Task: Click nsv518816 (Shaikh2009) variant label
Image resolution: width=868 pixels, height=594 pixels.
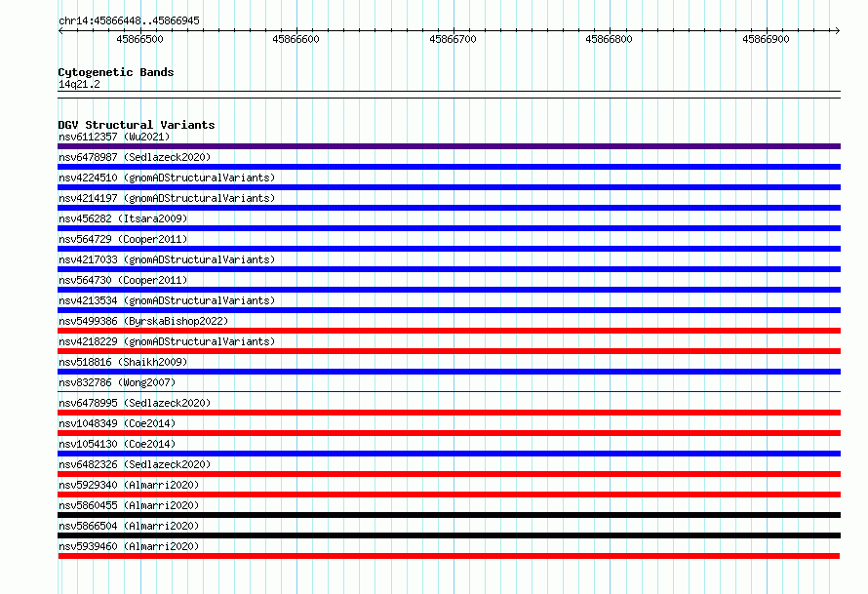Action: (x=123, y=362)
